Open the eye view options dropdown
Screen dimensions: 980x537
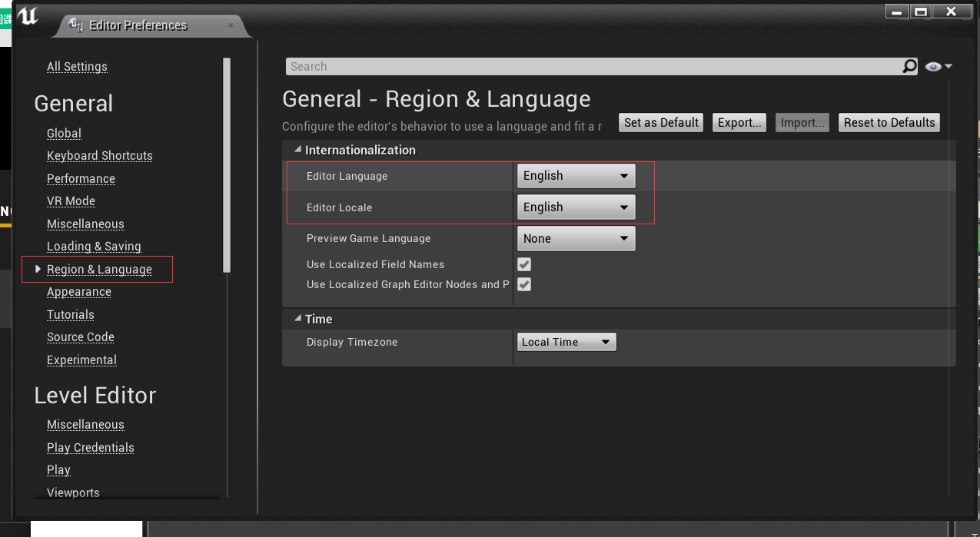tap(938, 67)
